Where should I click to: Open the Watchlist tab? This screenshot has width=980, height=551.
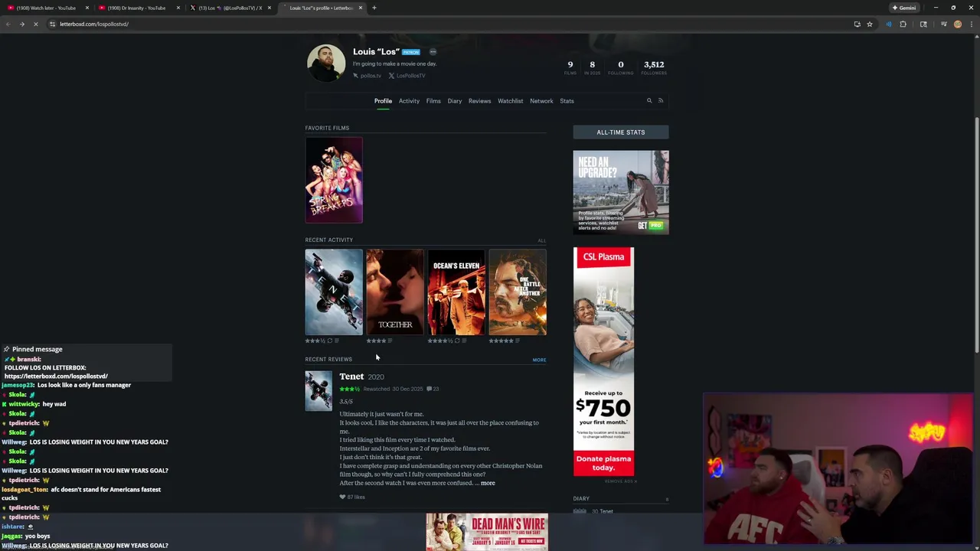(x=511, y=101)
